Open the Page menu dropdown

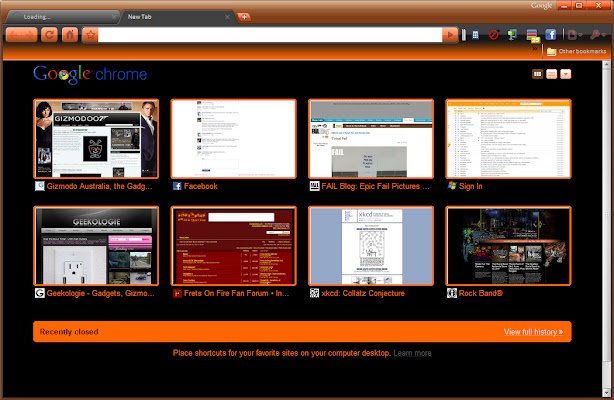click(574, 35)
